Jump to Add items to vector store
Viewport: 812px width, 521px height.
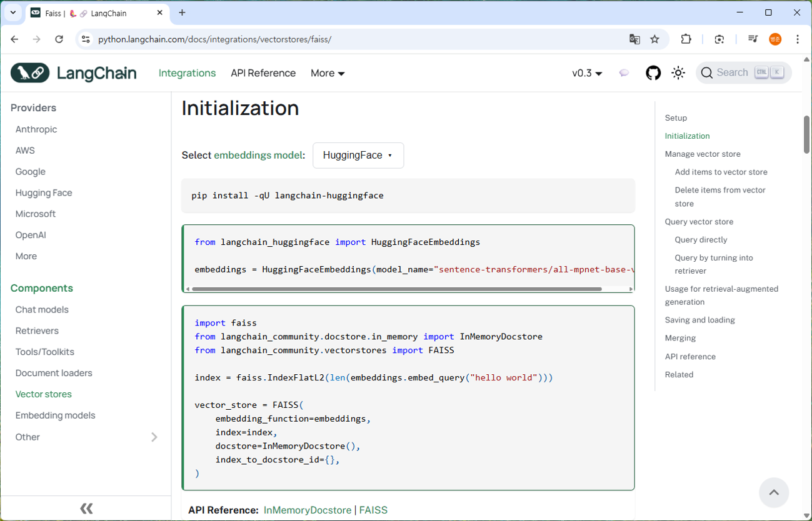(x=721, y=172)
